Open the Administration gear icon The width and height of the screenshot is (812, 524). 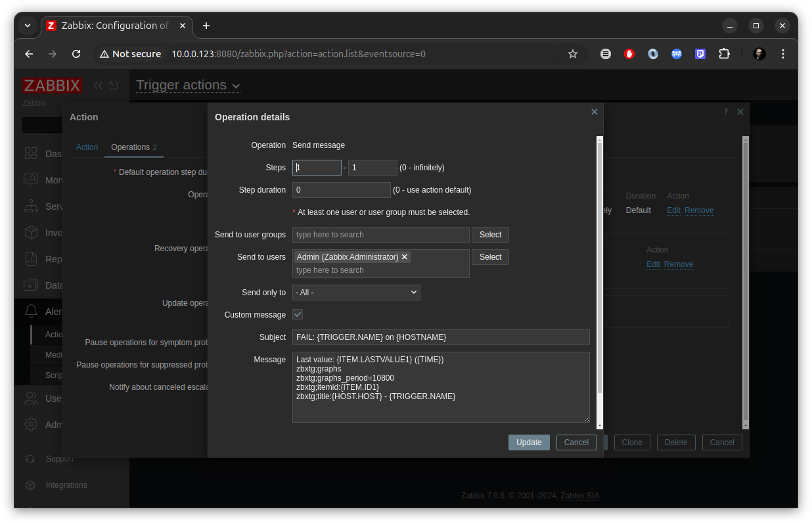click(31, 424)
